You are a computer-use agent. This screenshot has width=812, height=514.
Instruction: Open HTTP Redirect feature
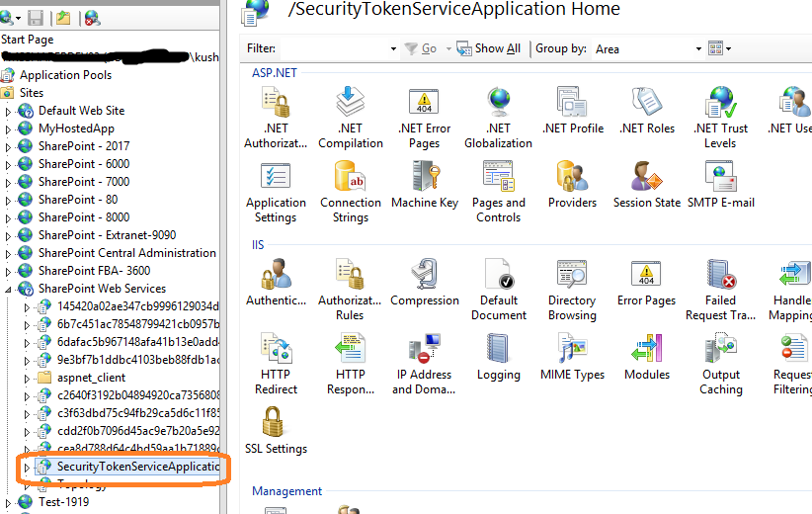[x=276, y=364]
